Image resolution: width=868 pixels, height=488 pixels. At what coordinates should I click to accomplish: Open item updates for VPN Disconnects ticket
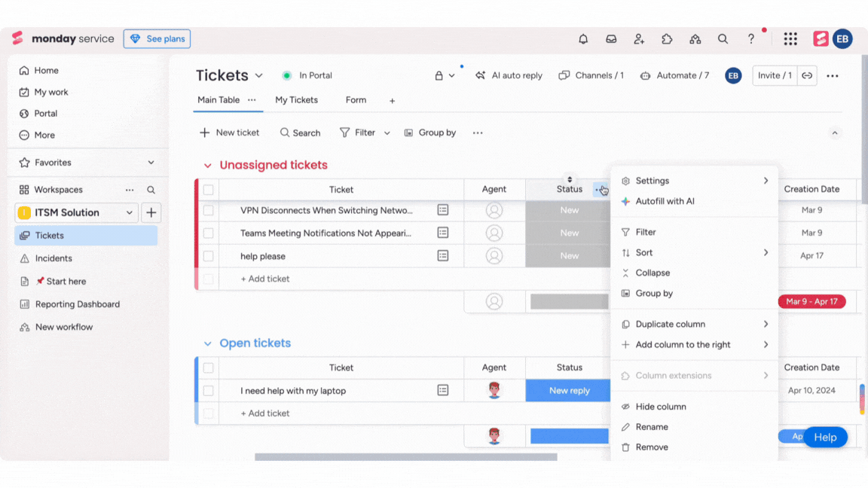(x=443, y=210)
